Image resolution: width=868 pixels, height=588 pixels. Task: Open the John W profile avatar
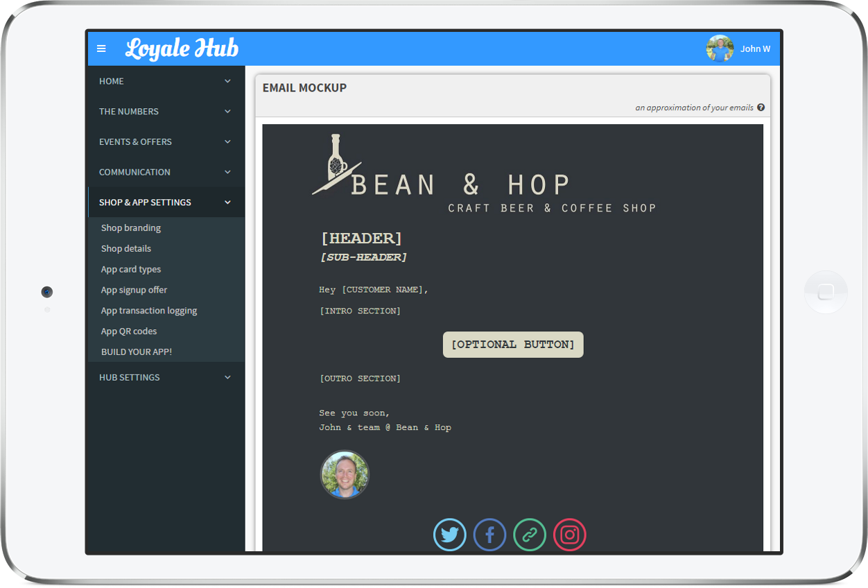tap(720, 49)
